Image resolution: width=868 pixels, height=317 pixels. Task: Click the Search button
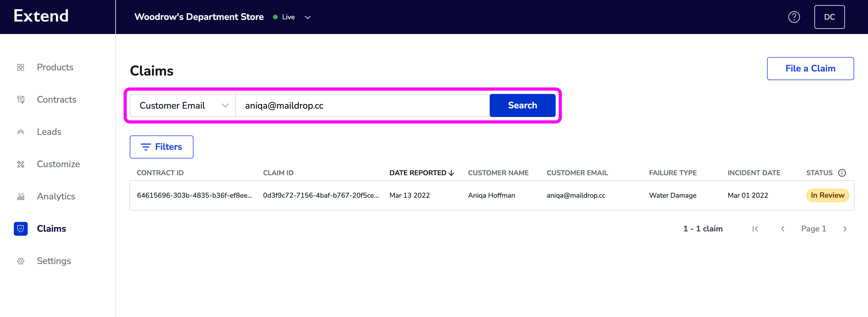coord(522,105)
